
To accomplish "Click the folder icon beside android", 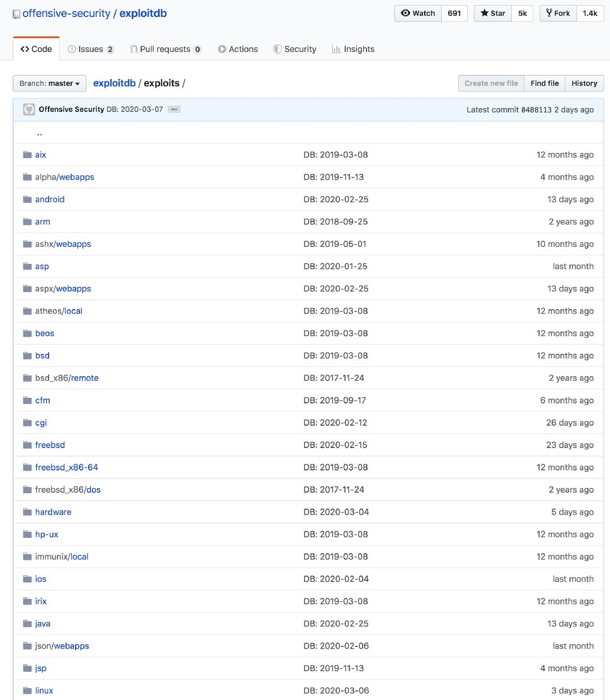I will pos(27,199).
